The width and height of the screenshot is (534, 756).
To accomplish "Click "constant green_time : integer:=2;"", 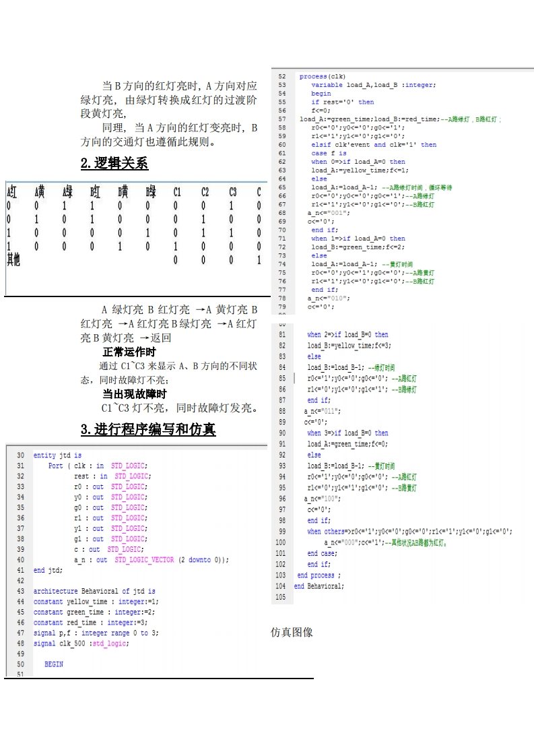I will click(x=94, y=612).
